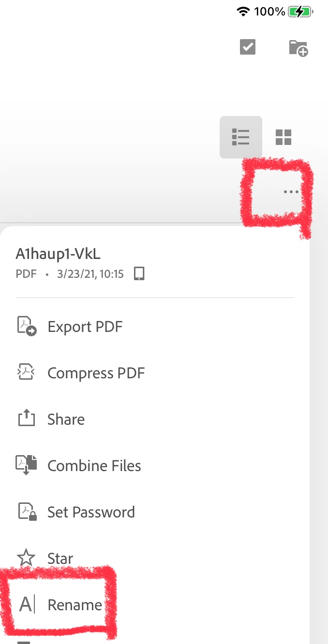Tap the Star outline icon
The height and width of the screenshot is (644, 328).
[27, 558]
